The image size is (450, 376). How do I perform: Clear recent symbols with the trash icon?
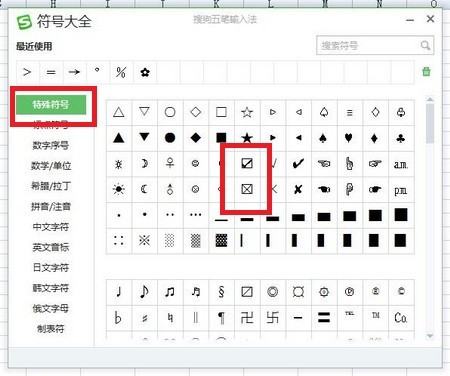[426, 72]
